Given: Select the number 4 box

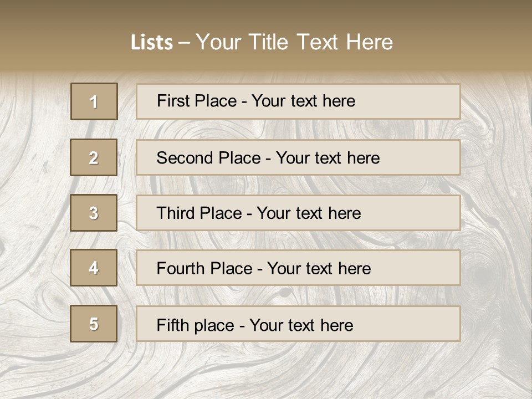Looking at the screenshot, I should tap(94, 268).
